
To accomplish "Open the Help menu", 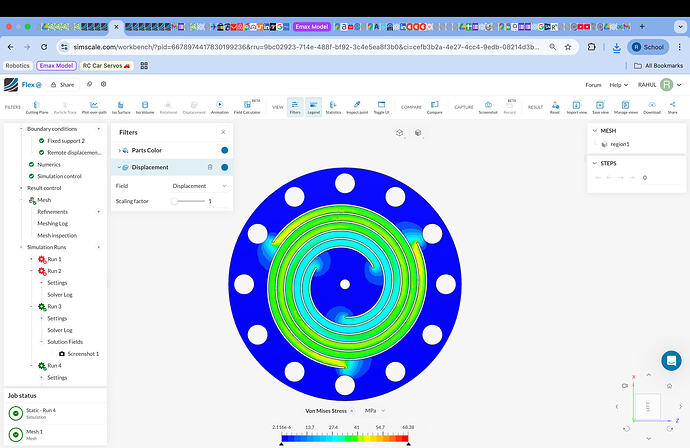I will [619, 85].
